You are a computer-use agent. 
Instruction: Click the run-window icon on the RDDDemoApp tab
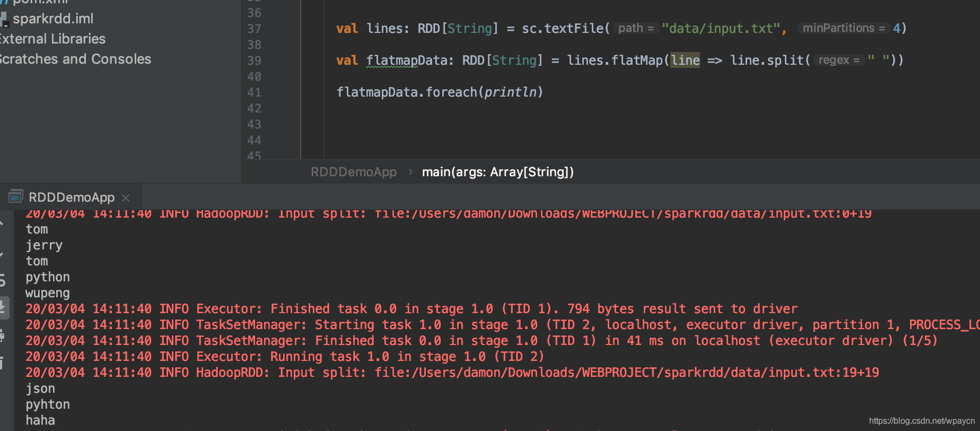point(15,197)
